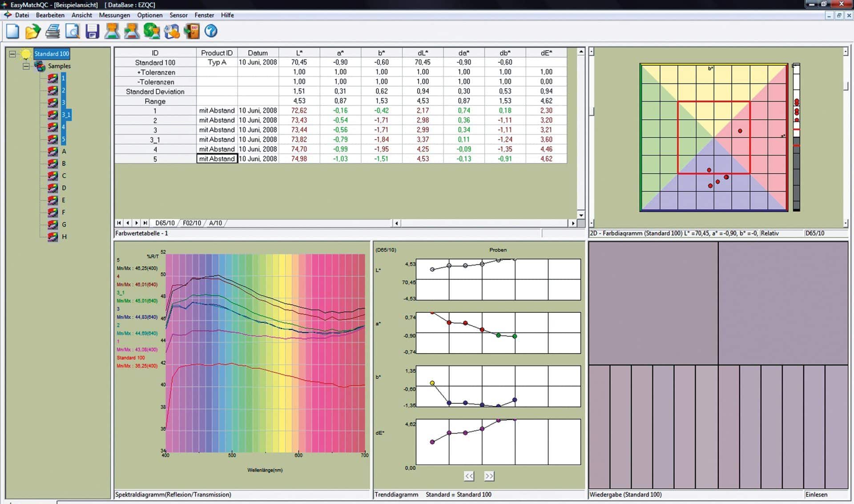
Task: Select sample H in the tree
Action: (x=64, y=237)
